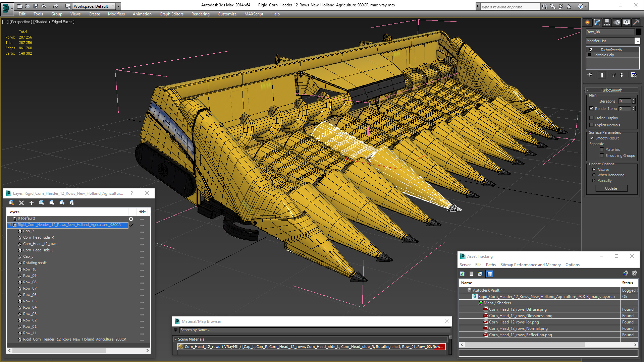The height and width of the screenshot is (362, 644).
Task: Open Material Browser options arrow
Action: point(175,330)
